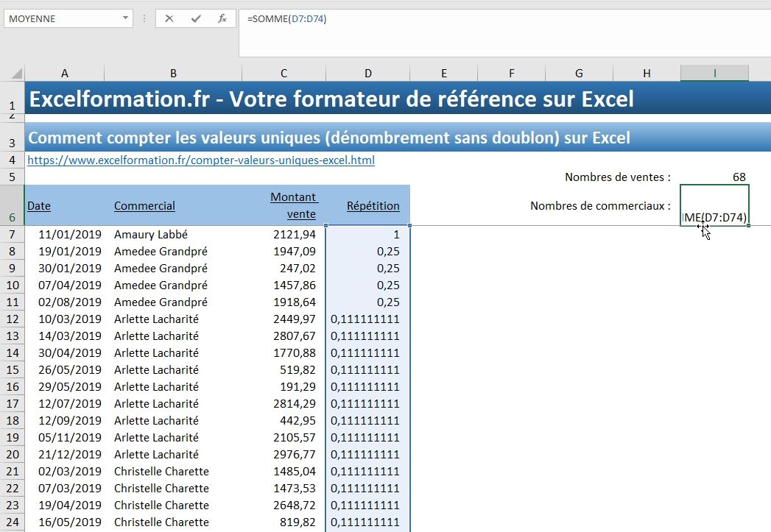Screen dimensions: 771x532
Task: Confirm the formula using the checkmark icon
Action: pyautogui.click(x=196, y=18)
